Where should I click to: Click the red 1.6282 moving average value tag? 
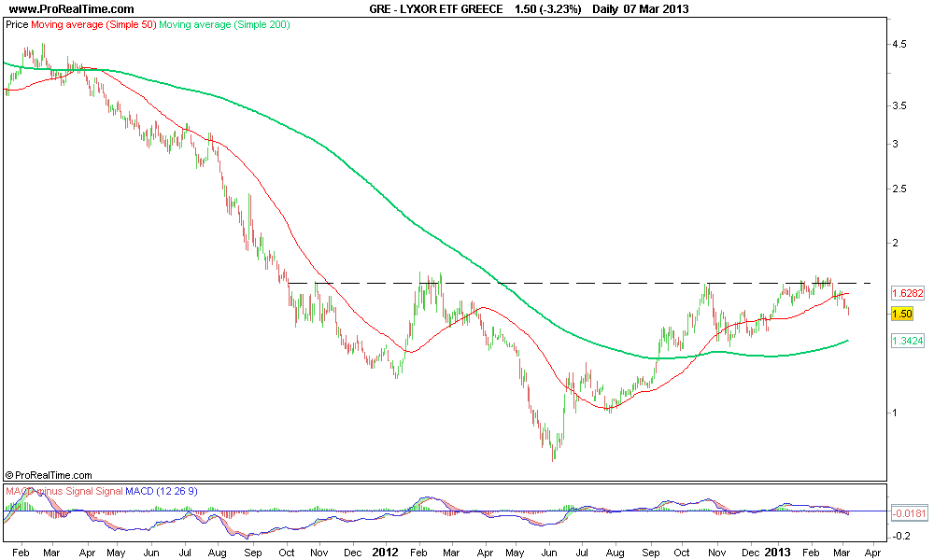(908, 293)
